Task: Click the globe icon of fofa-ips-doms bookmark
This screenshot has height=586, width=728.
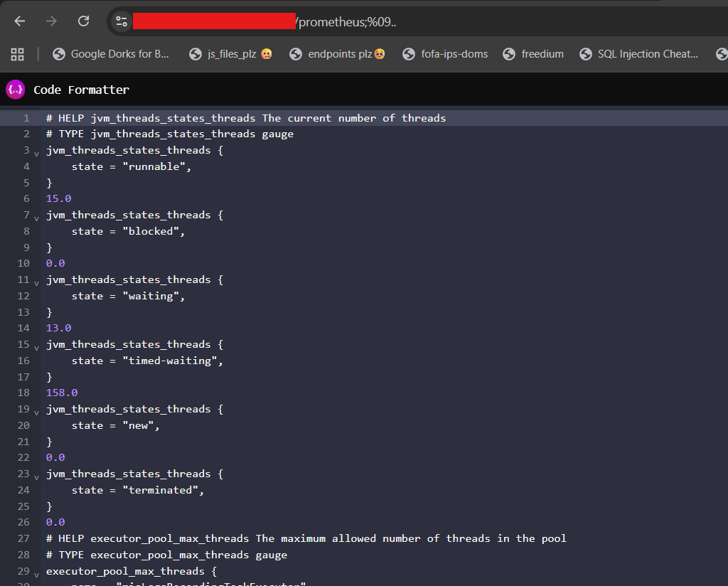Action: [x=409, y=54]
